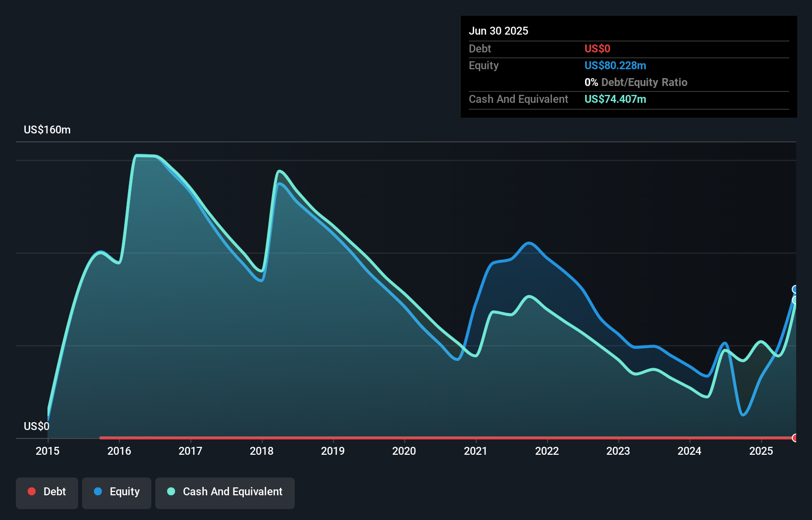812x520 pixels.
Task: Select the 2020 axis label
Action: [x=404, y=451]
